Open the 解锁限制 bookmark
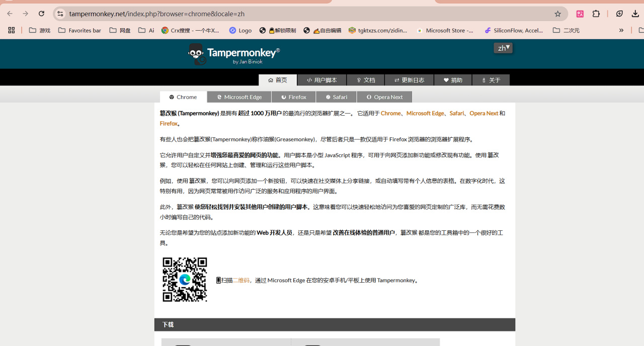 [278, 30]
